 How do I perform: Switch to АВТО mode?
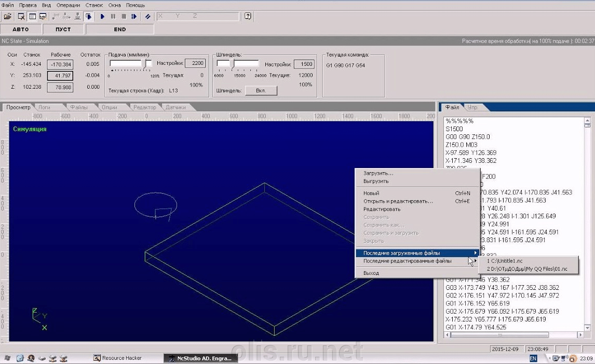click(x=21, y=30)
